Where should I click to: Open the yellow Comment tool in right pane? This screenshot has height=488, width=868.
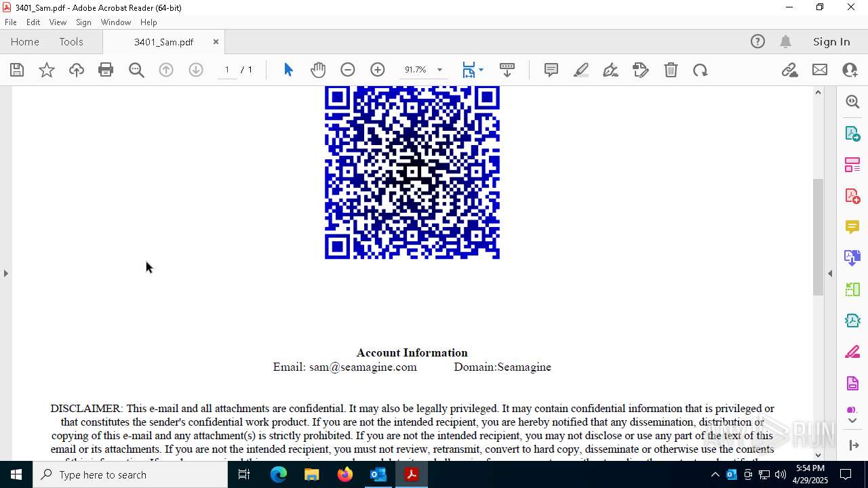coord(852,227)
